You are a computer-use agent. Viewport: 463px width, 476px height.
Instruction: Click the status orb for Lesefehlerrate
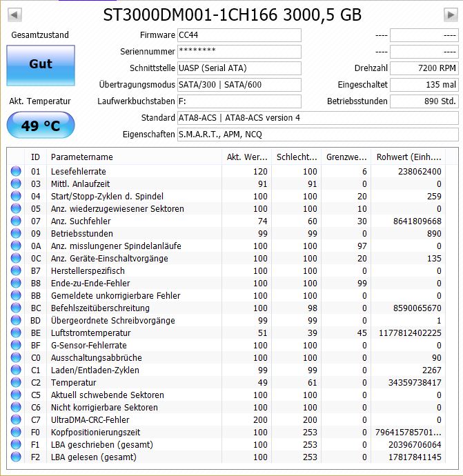[16, 171]
